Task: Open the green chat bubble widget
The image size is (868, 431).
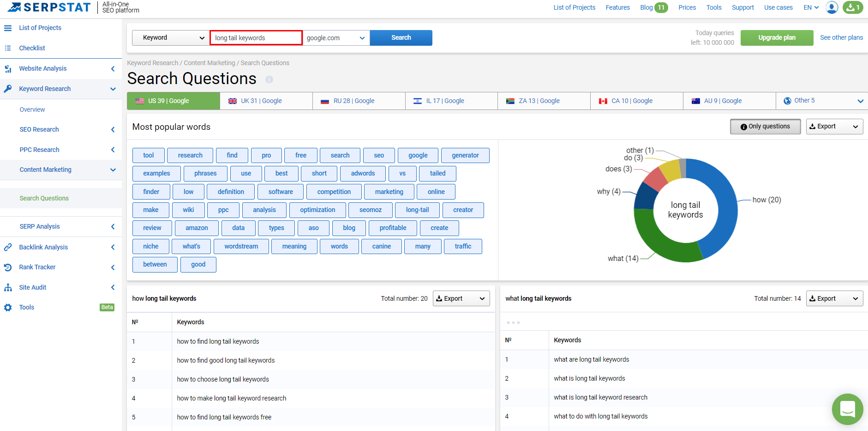Action: (847, 409)
